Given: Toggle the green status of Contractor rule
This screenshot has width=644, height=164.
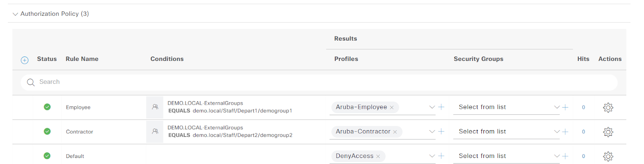Looking at the screenshot, I should click(47, 131).
